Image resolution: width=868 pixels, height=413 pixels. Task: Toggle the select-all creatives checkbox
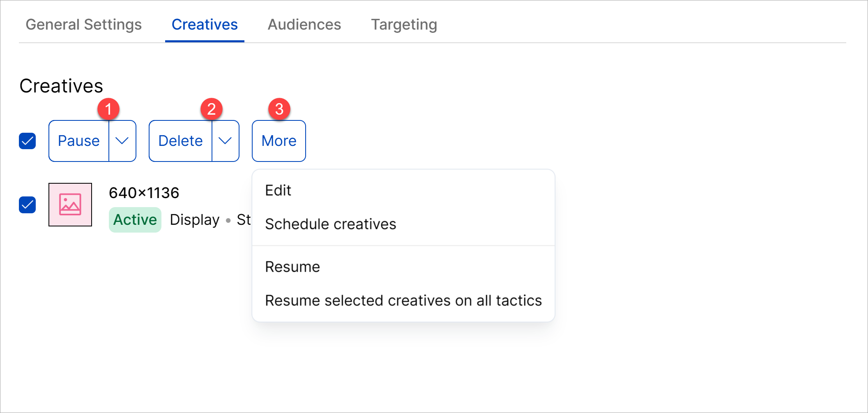pyautogui.click(x=28, y=141)
